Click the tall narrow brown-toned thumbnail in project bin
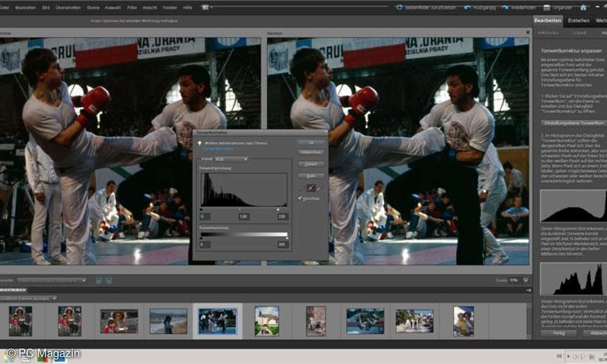Image resolution: width=607 pixels, height=364 pixels. [x=316, y=321]
